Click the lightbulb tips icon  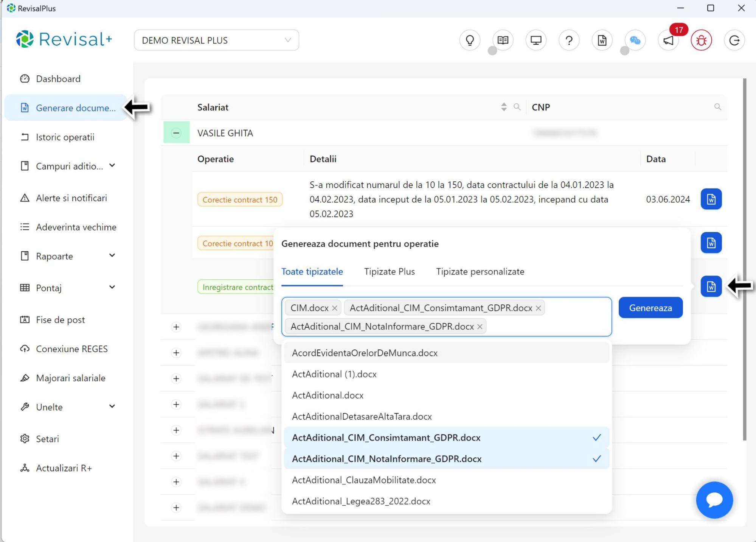470,40
